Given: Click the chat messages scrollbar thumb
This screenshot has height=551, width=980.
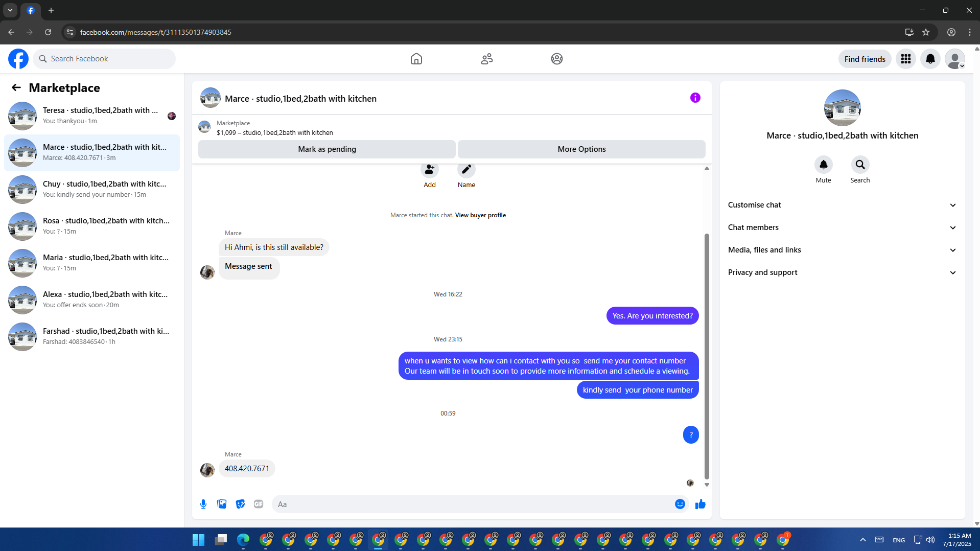Looking at the screenshot, I should click(707, 356).
